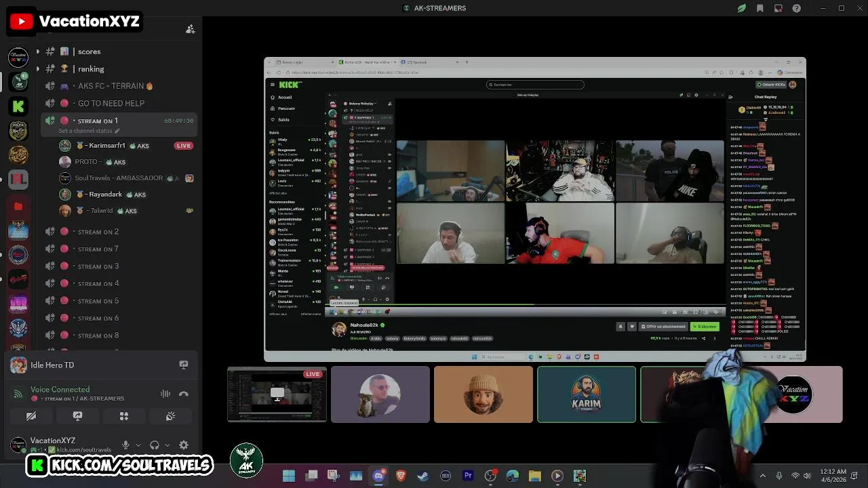Open the LIVE stream preview tile
The width and height of the screenshot is (868, 488).
(277, 394)
